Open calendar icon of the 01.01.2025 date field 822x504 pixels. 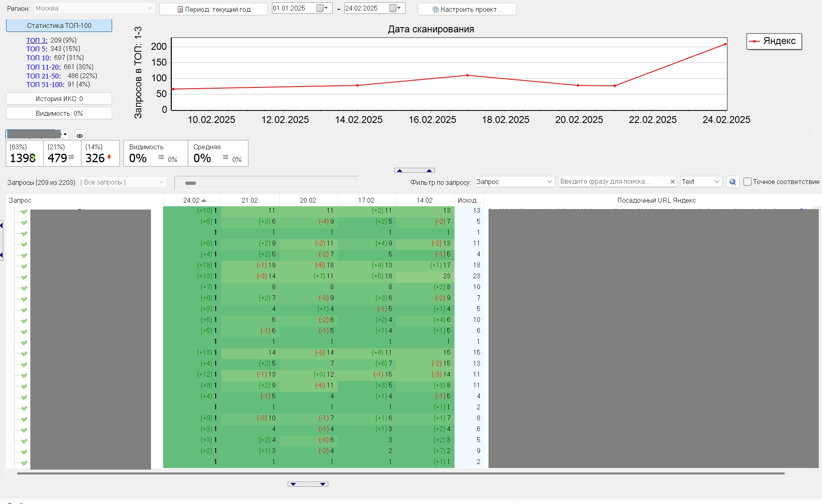point(320,8)
